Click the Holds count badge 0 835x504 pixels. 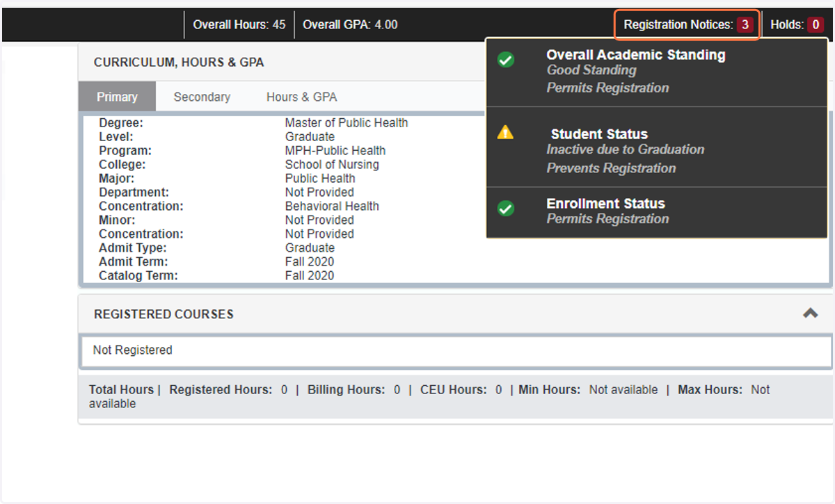pyautogui.click(x=816, y=25)
